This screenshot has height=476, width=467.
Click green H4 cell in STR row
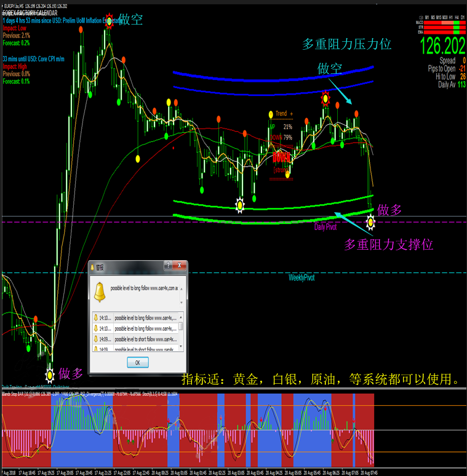click(457, 28)
